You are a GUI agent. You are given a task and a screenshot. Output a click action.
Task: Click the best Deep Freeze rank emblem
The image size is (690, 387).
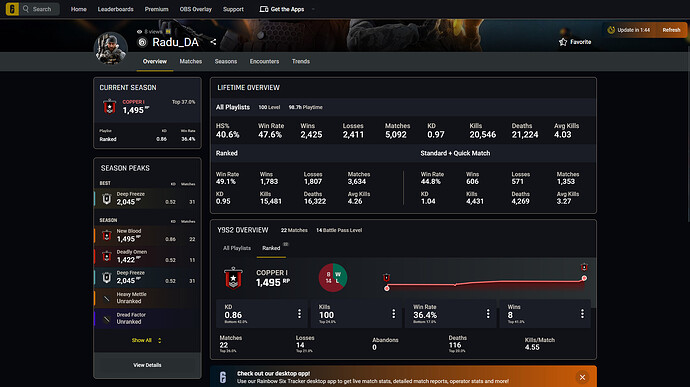[x=106, y=199]
